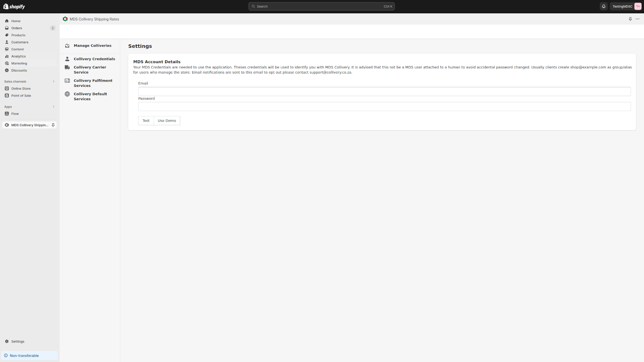
Task: Click the Use Demo button
Action: (167, 121)
